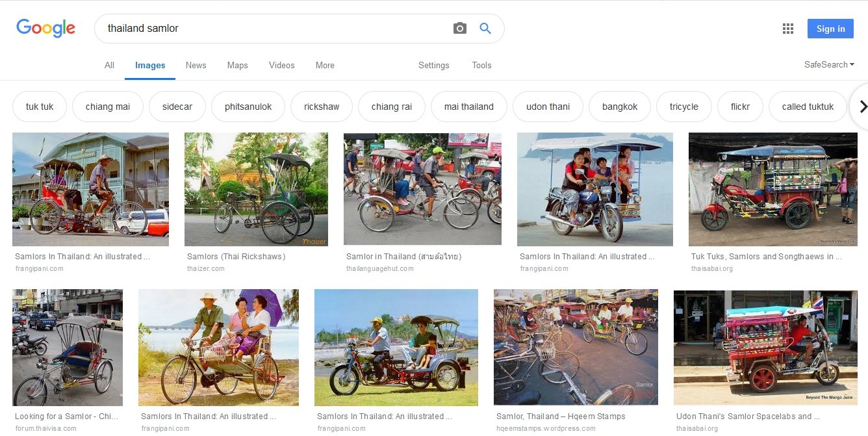868x436 pixels.
Task: Click the Google logo
Action: pos(46,28)
